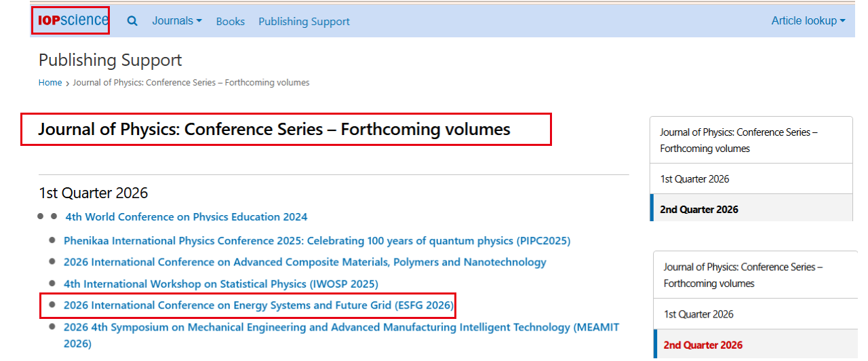Click the breadcrumb chevron separator
This screenshot has width=868, height=361.
click(x=67, y=83)
